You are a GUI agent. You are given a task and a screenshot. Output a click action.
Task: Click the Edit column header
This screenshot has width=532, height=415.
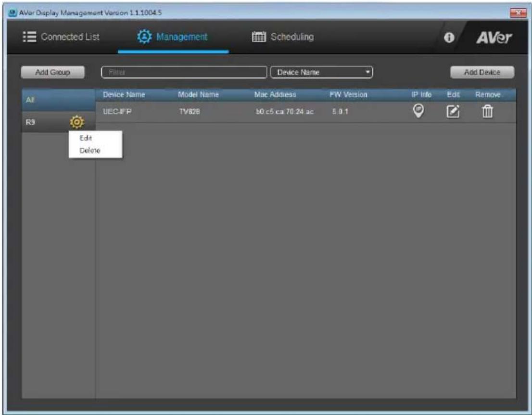tap(453, 95)
